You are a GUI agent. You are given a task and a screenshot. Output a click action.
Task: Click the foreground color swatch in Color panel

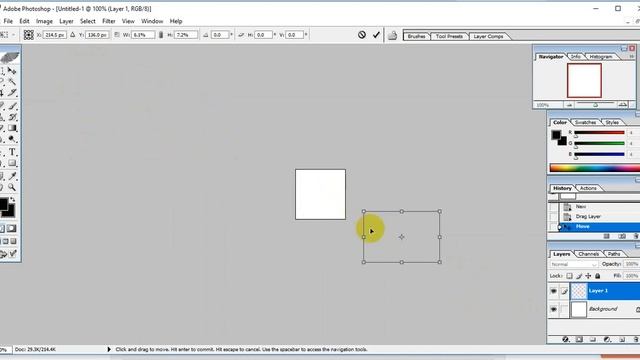click(x=556, y=135)
